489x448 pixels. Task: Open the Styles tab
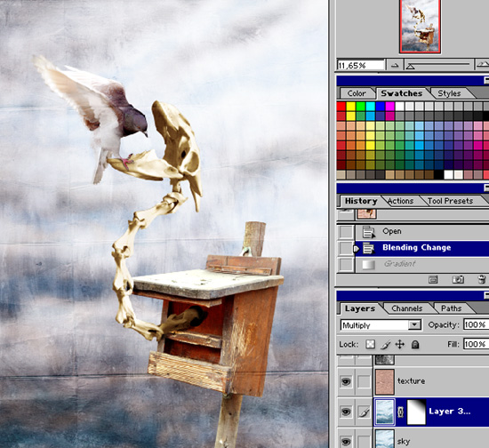pos(449,93)
